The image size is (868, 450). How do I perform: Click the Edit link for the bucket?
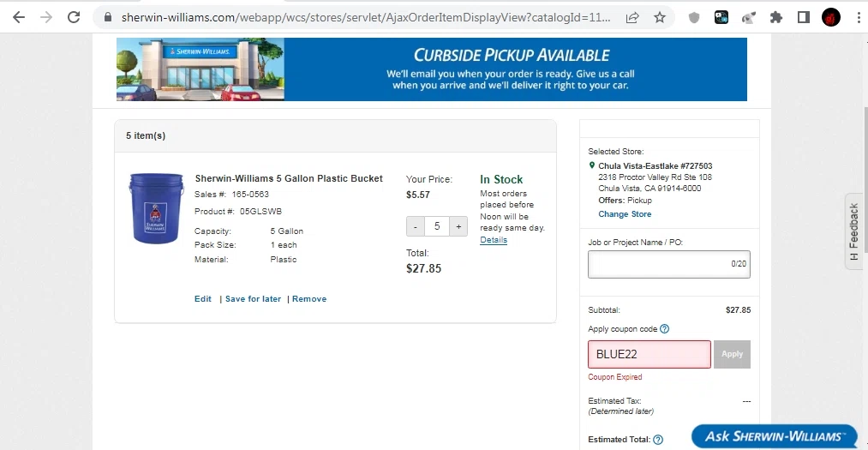(x=203, y=299)
